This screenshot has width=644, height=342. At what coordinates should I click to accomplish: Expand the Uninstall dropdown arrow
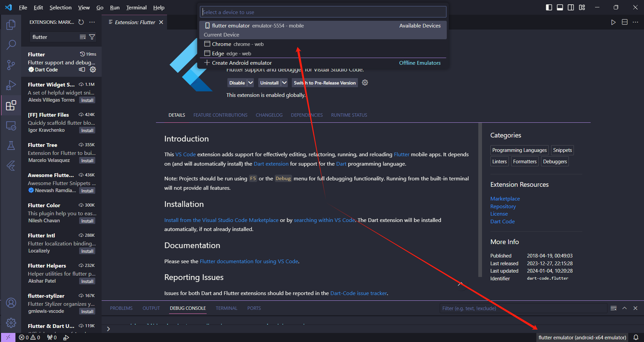284,83
